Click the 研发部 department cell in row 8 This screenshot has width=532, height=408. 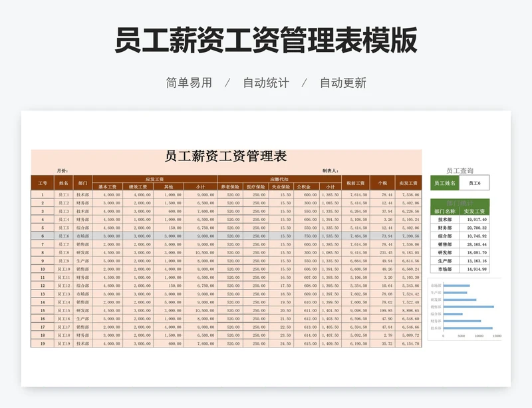[x=82, y=252]
